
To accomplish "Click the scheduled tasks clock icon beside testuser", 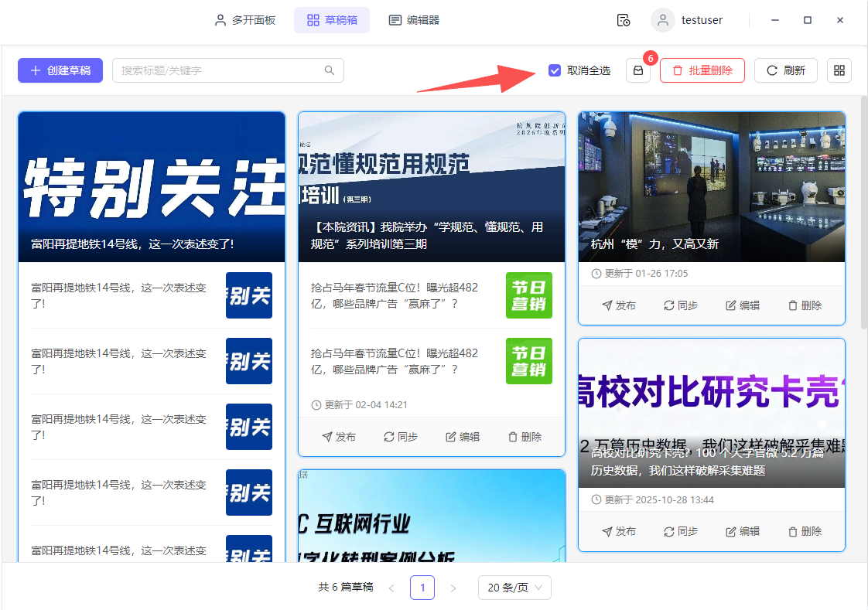I will 624,20.
